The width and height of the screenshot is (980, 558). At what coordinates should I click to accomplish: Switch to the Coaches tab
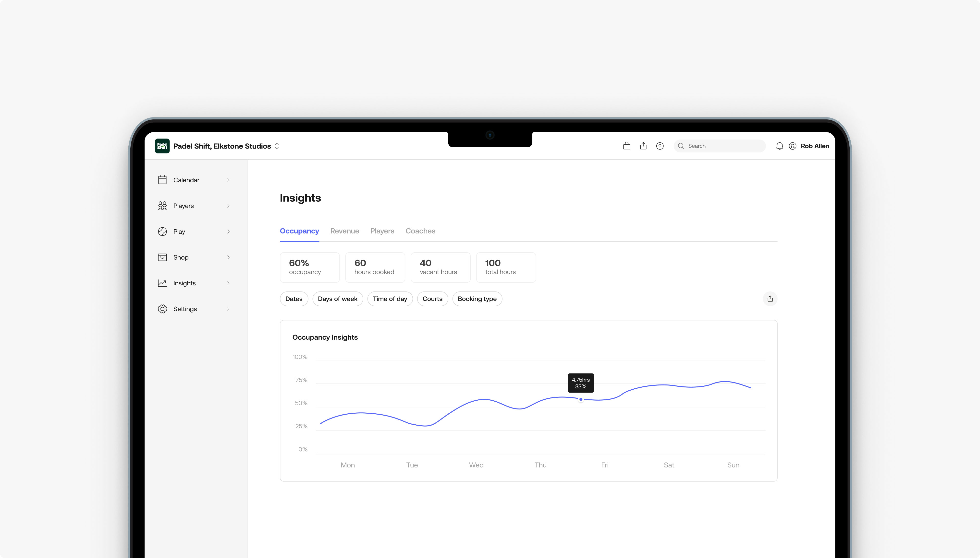click(x=420, y=231)
